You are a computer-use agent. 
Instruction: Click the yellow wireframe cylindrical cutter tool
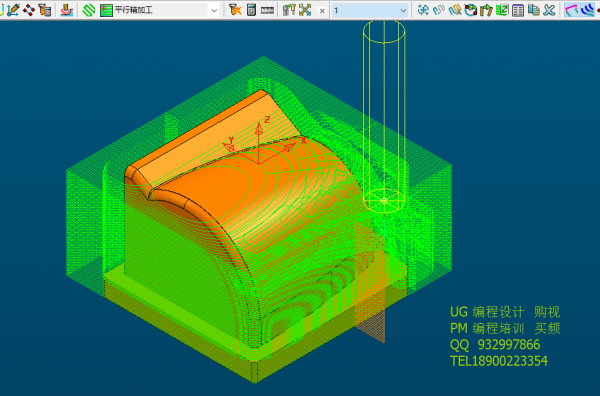pos(384,116)
